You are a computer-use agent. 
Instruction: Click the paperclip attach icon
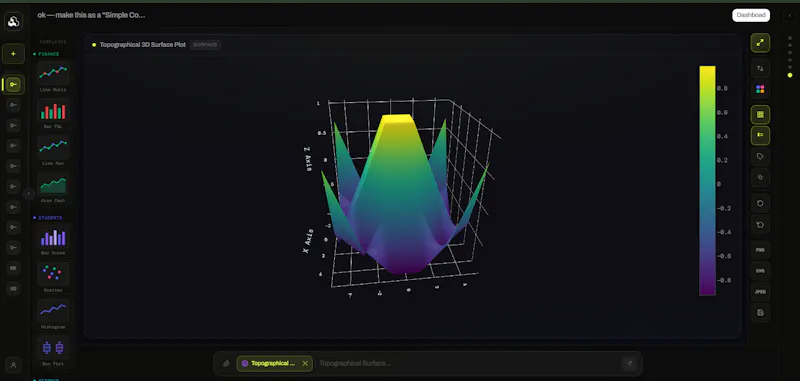(227, 364)
